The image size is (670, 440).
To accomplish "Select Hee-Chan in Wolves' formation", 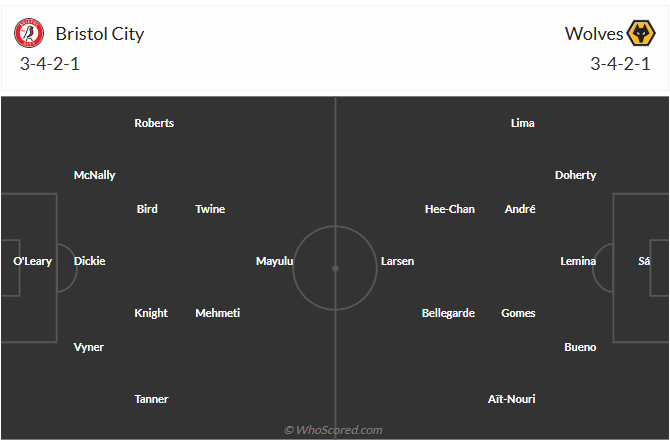I will (450, 209).
